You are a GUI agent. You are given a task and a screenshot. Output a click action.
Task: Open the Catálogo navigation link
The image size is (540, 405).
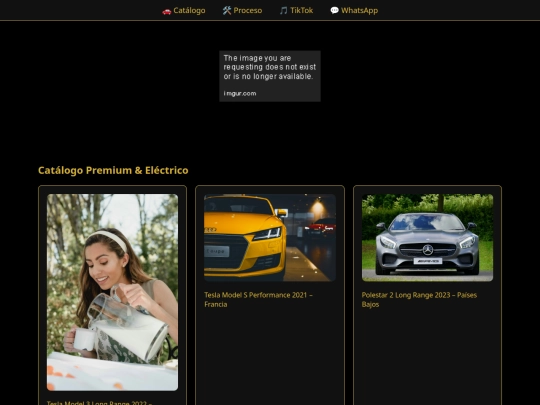click(x=184, y=10)
